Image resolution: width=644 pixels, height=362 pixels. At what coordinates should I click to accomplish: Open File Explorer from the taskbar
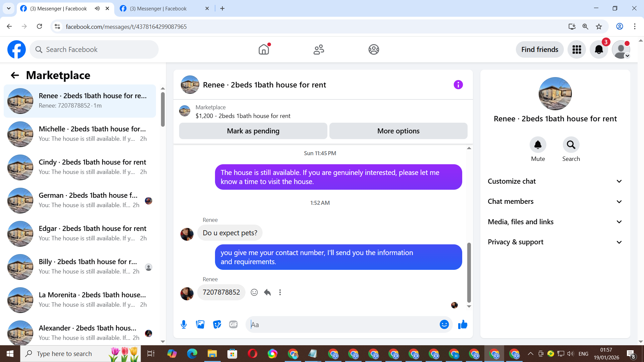point(212,354)
